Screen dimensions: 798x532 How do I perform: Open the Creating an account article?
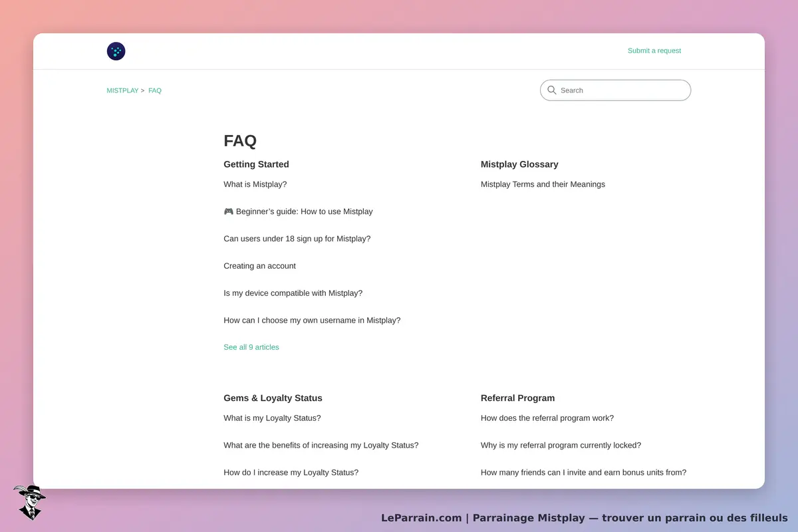pyautogui.click(x=259, y=266)
